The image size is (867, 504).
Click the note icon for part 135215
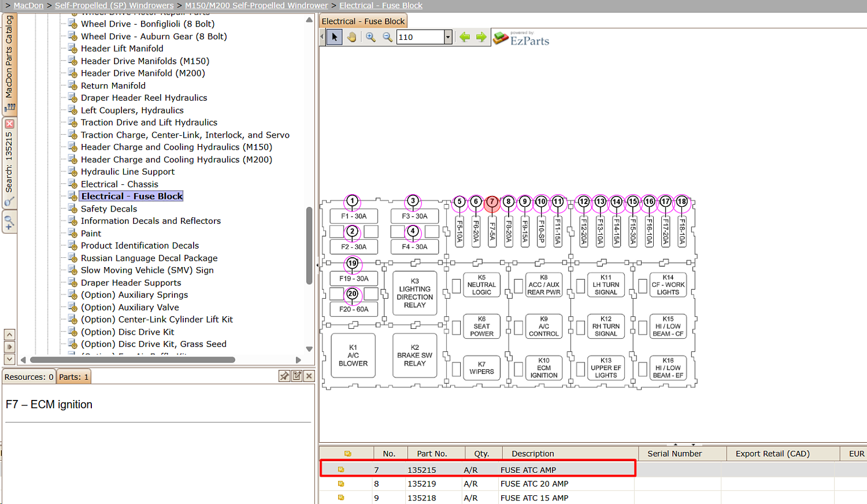click(341, 470)
